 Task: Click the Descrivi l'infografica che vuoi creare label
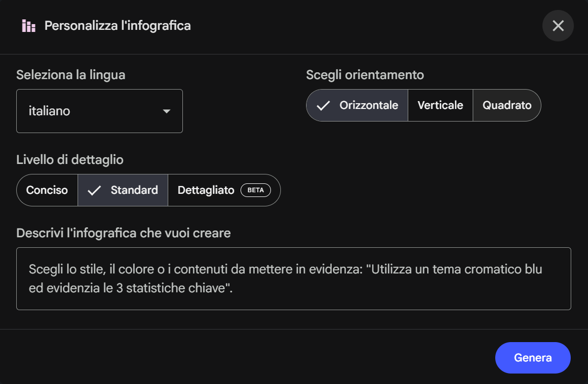click(x=123, y=233)
